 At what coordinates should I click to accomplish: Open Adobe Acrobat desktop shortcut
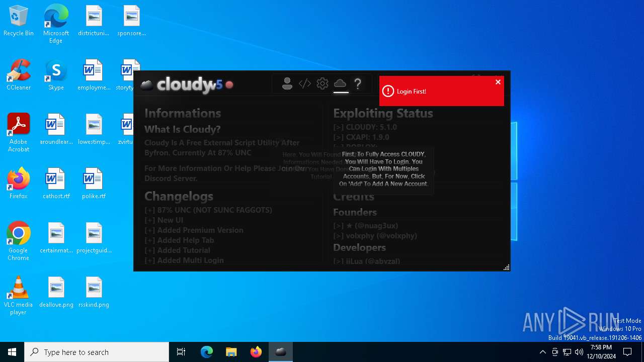click(x=19, y=133)
